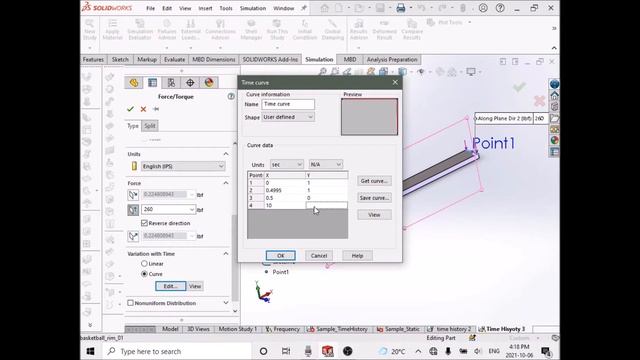Viewport: 640px width, 360px height.
Task: Click the View button next to Edit...
Action: [195, 286]
